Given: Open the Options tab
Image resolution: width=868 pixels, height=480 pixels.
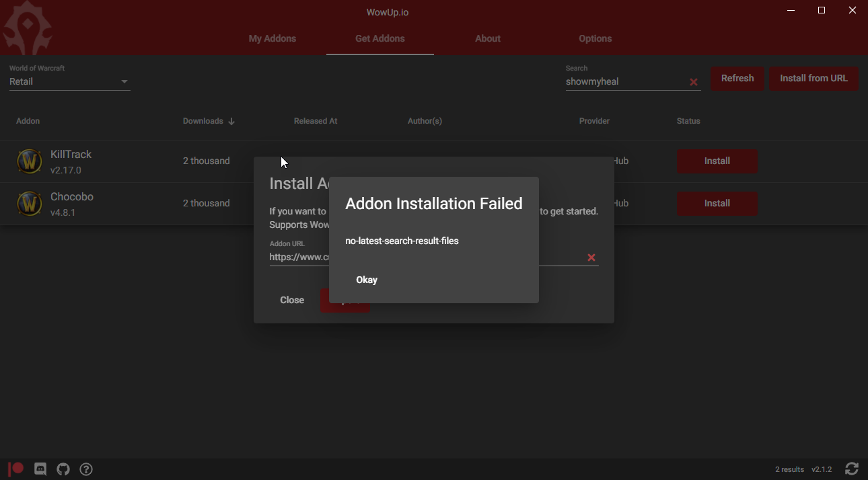Looking at the screenshot, I should pos(595,38).
